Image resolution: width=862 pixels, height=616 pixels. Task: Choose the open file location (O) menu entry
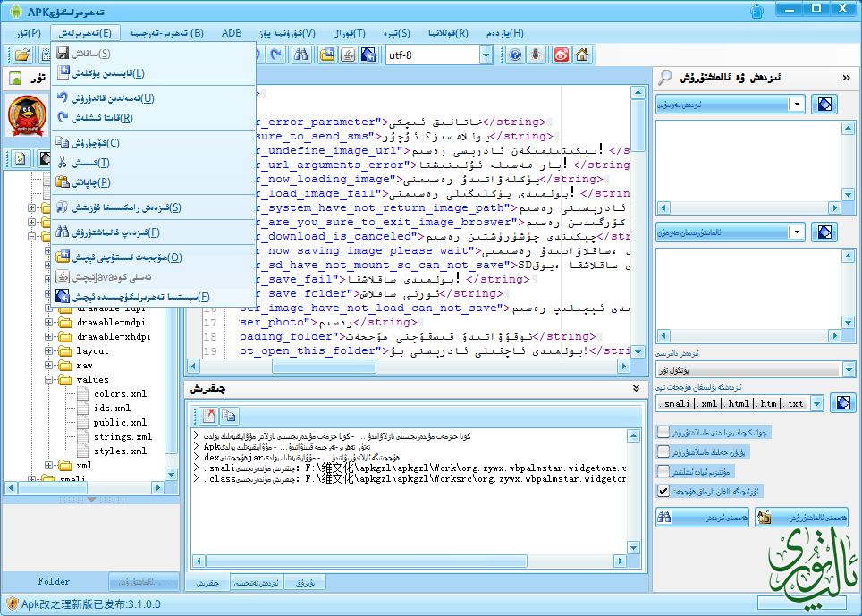[154, 257]
